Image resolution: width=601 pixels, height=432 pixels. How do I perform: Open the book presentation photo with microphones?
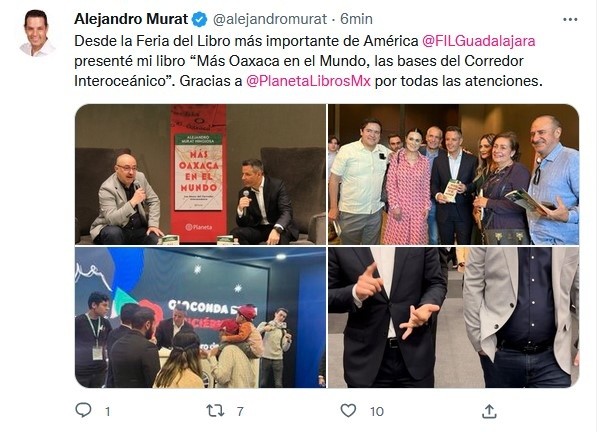coord(200,174)
